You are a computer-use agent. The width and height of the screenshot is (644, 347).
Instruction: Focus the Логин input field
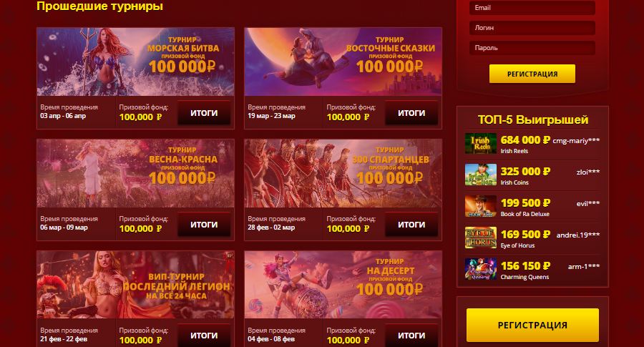(532, 28)
